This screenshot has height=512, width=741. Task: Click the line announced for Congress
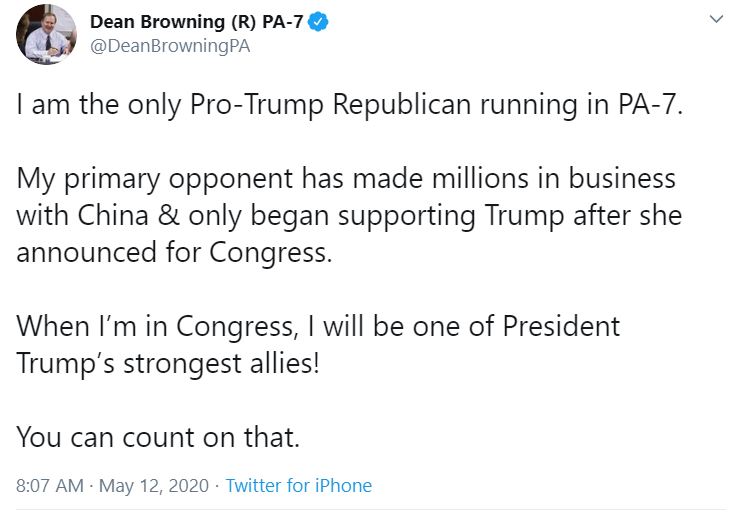point(172,252)
